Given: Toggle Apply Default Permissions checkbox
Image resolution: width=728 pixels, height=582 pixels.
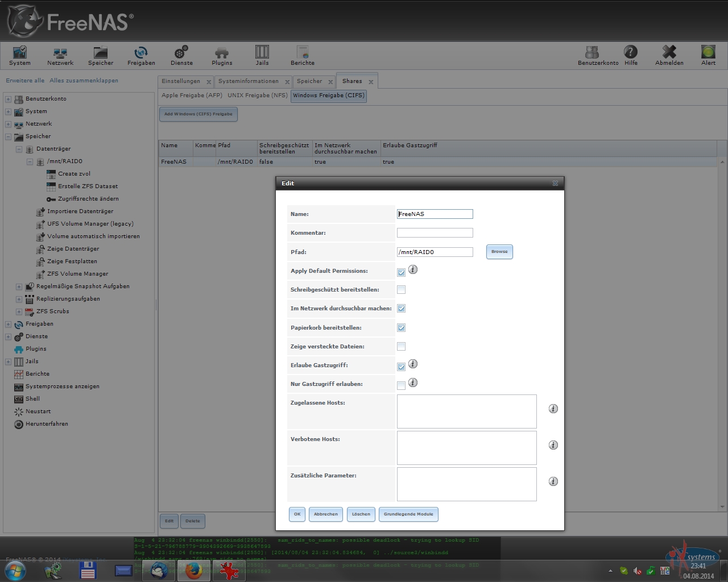Looking at the screenshot, I should (x=401, y=272).
